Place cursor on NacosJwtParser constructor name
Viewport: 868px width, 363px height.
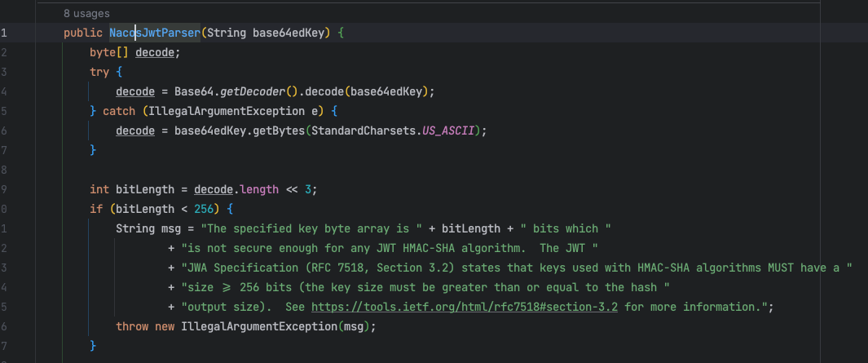pyautogui.click(x=154, y=33)
